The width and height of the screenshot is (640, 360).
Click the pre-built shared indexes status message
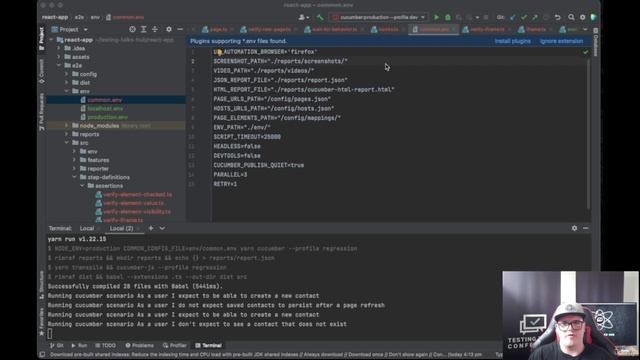265,355
